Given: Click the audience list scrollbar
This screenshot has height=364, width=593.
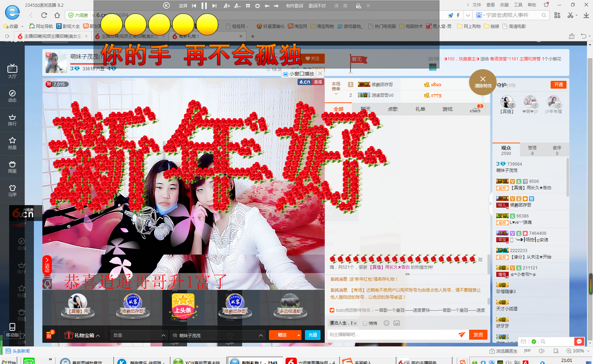Looking at the screenshot, I should click(568, 177).
